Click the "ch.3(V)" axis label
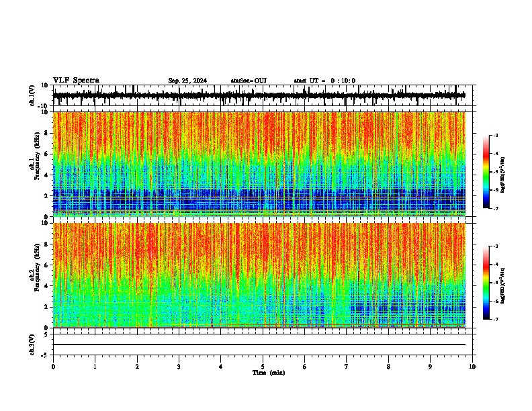532x411 pixels. [x=32, y=345]
